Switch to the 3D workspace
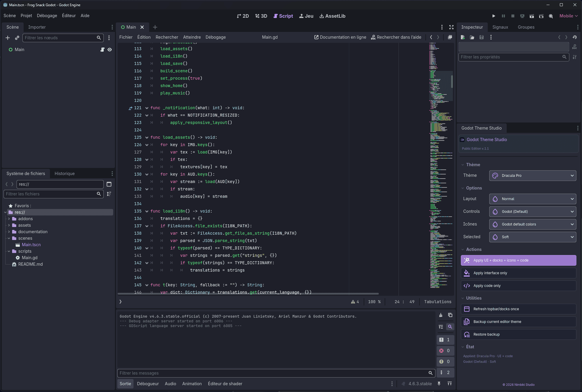582x392 pixels. [261, 16]
